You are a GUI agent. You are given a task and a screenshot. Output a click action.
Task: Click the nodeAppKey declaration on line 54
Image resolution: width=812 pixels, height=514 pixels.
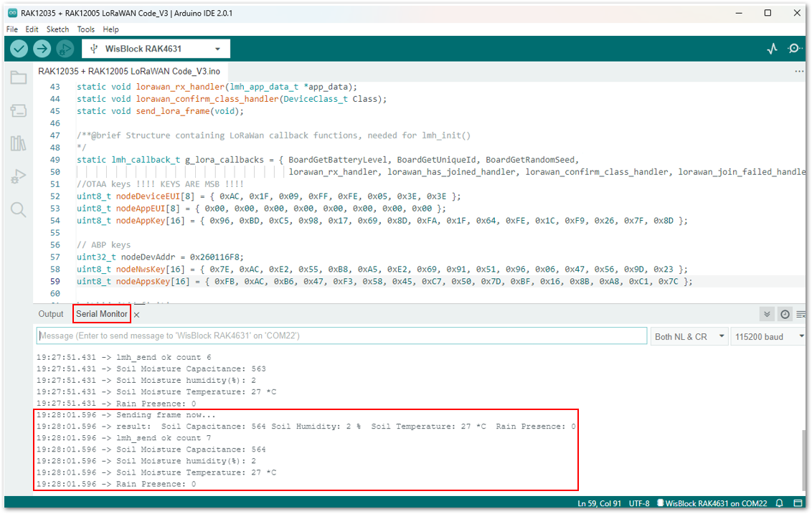pyautogui.click(x=382, y=221)
